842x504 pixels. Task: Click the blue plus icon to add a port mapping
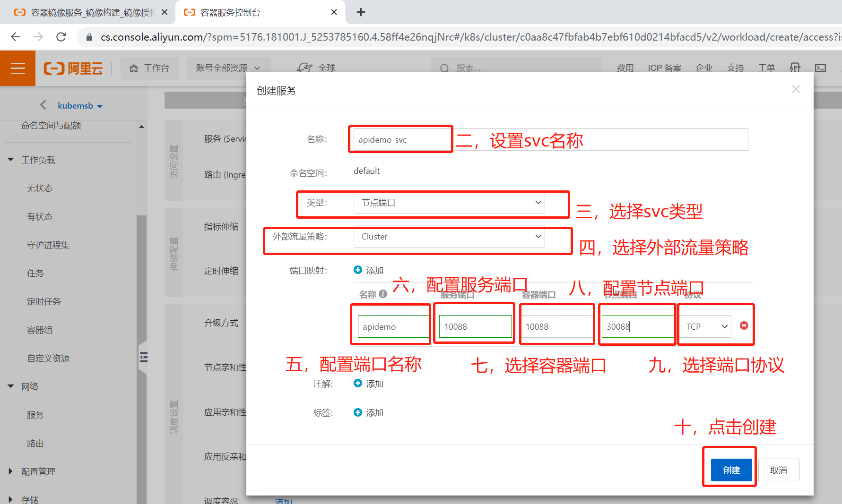click(358, 270)
